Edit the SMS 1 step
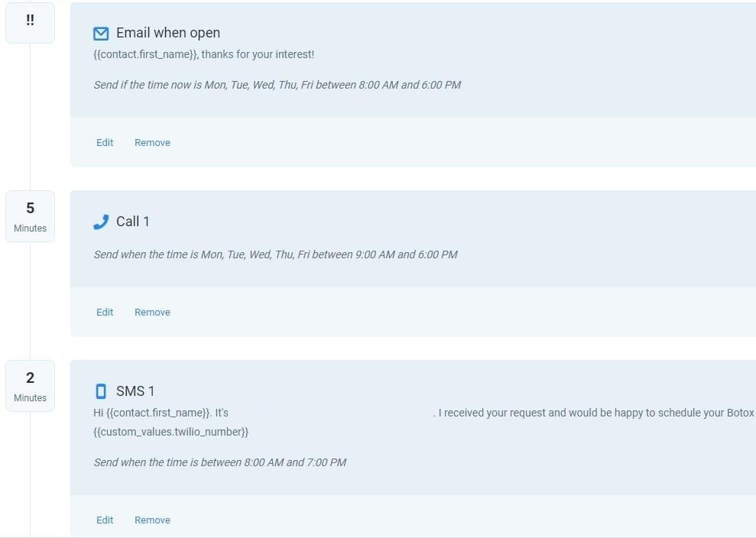 pyautogui.click(x=105, y=520)
